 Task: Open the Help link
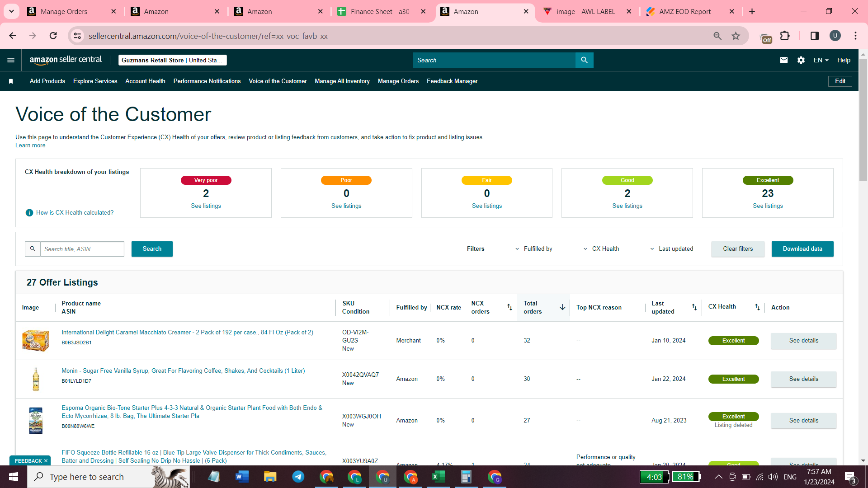pos(844,60)
